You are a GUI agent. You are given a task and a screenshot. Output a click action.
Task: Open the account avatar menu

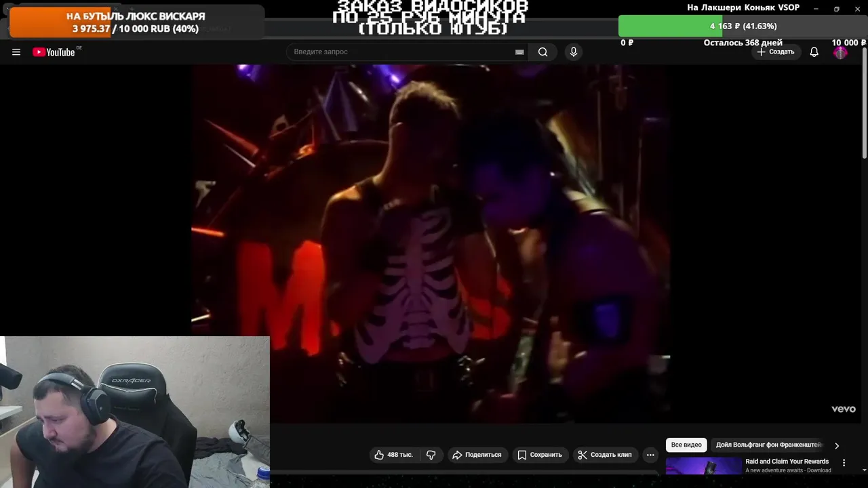840,52
